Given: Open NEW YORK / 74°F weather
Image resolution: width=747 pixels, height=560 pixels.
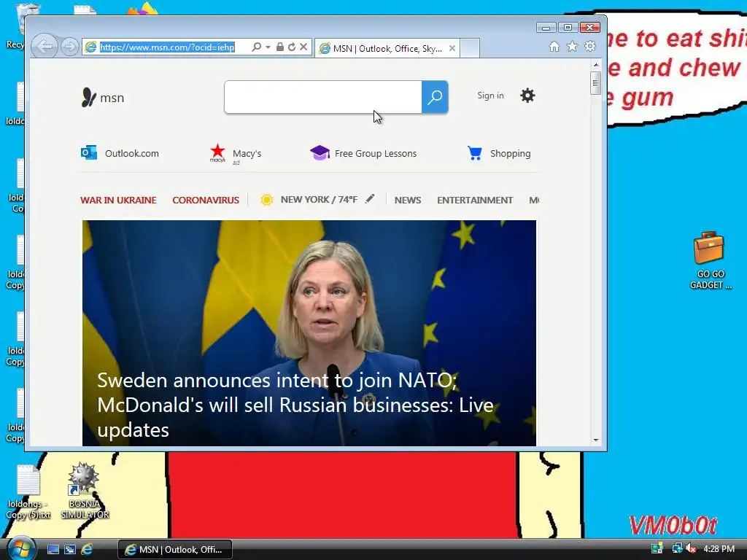Looking at the screenshot, I should click(x=319, y=200).
